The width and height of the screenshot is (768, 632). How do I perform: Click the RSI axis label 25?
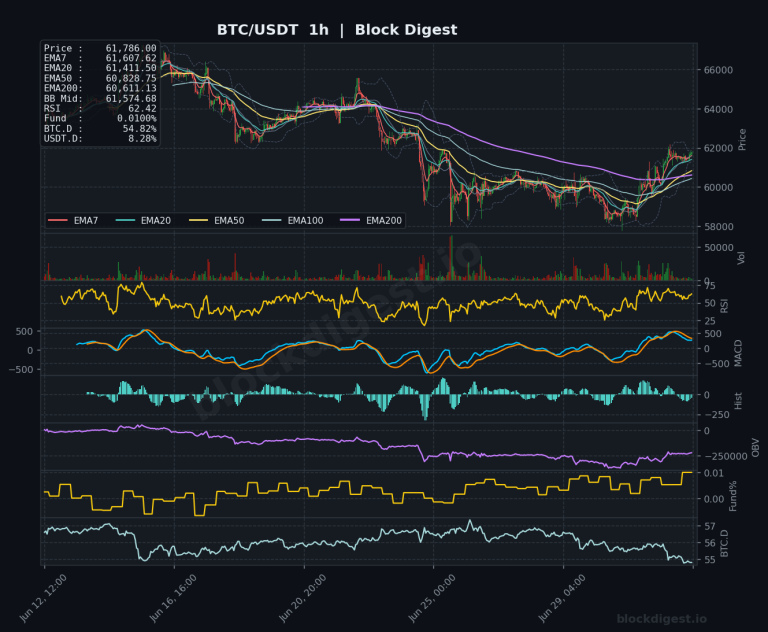[x=710, y=321]
